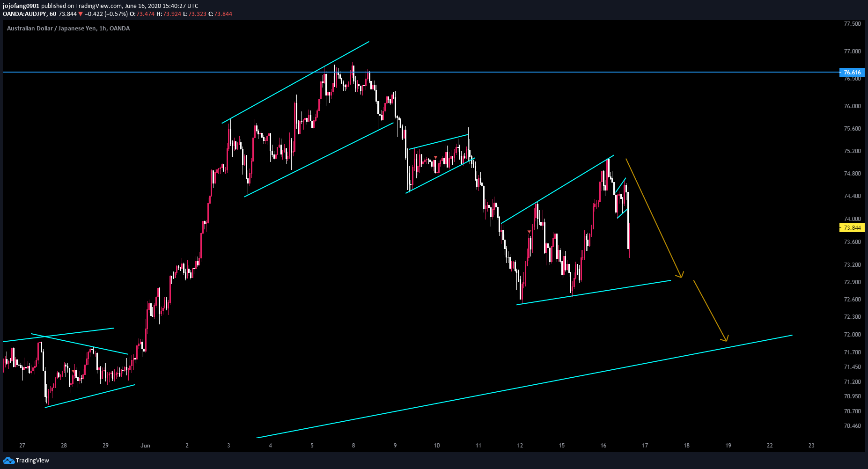Click the '16' date axis label
Image resolution: width=868 pixels, height=469 pixels.
603,446
